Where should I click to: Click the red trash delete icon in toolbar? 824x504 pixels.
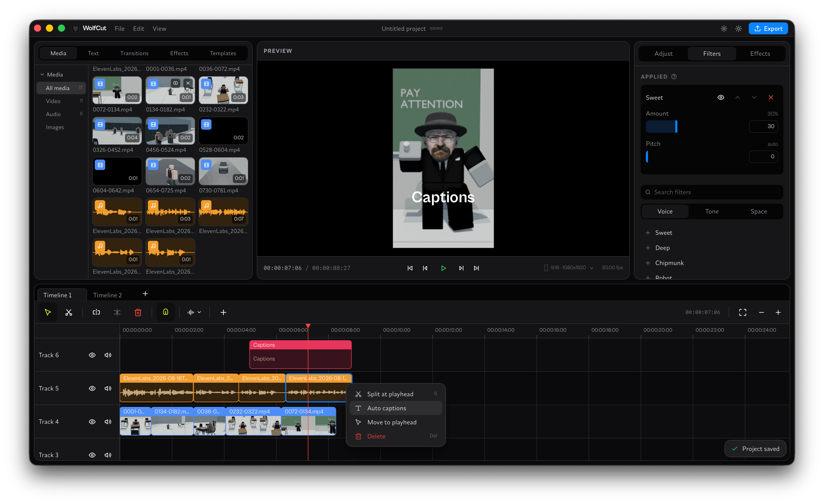138,312
